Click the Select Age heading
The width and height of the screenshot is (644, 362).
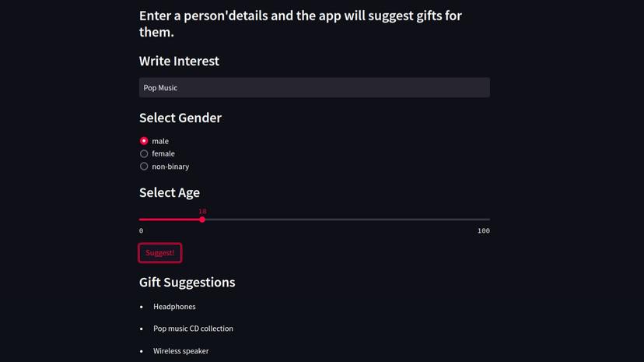click(x=170, y=192)
